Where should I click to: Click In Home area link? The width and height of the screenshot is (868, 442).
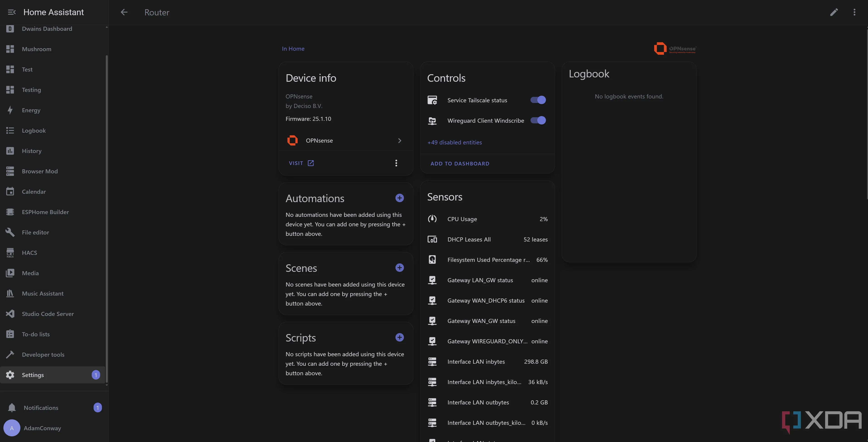(293, 48)
